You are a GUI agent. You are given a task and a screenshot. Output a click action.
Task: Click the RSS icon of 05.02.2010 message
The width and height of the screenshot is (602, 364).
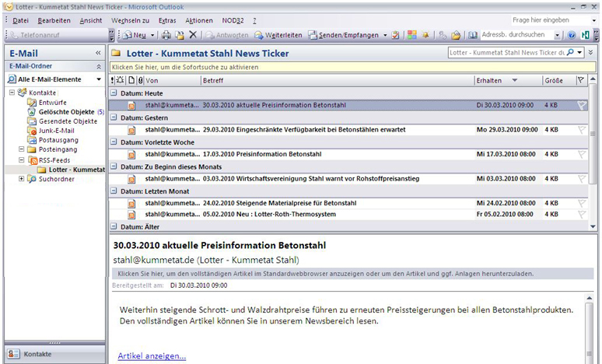coord(131,215)
